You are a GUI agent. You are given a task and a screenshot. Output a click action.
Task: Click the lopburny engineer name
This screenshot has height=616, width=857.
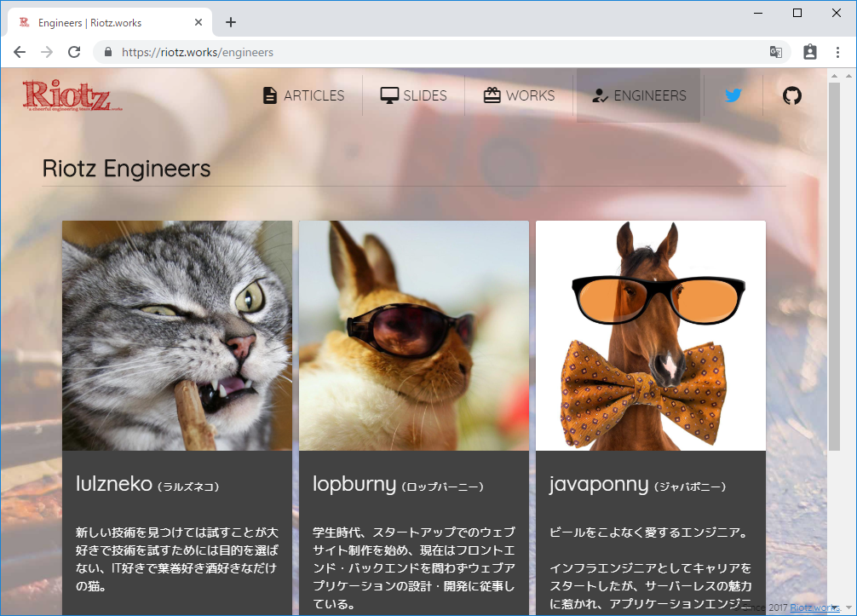354,485
